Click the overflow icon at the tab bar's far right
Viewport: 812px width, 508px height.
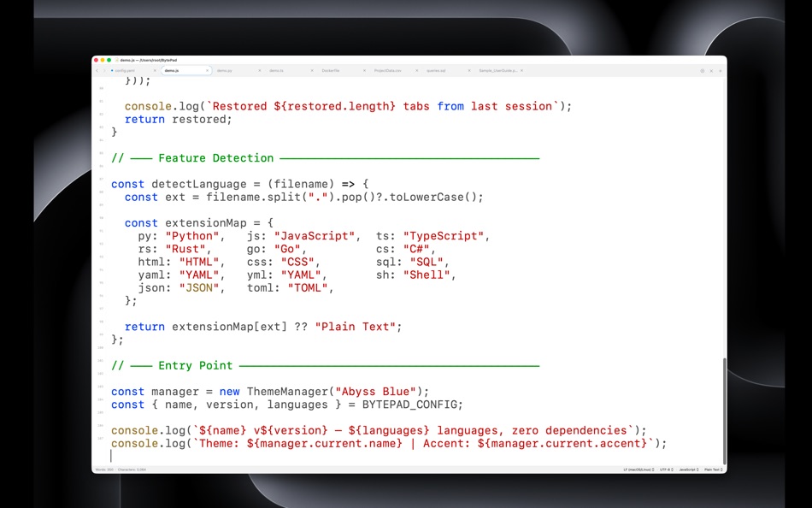pos(719,70)
